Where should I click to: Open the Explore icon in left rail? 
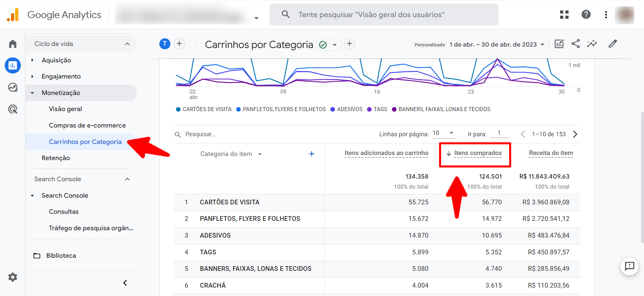[x=13, y=87]
